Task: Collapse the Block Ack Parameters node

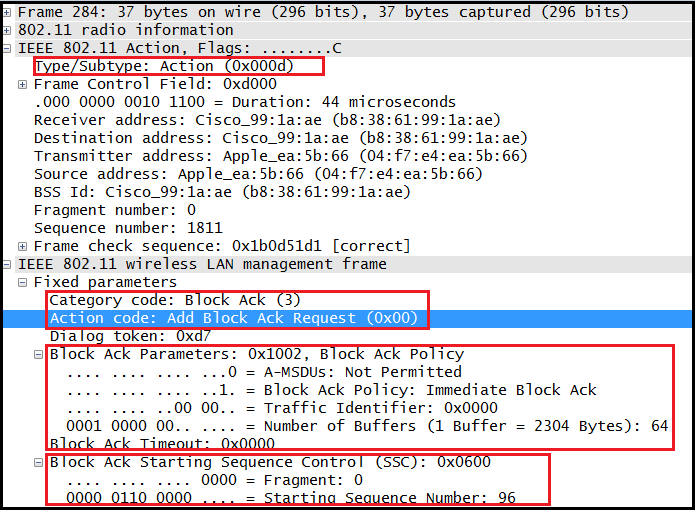Action: [x=39, y=354]
